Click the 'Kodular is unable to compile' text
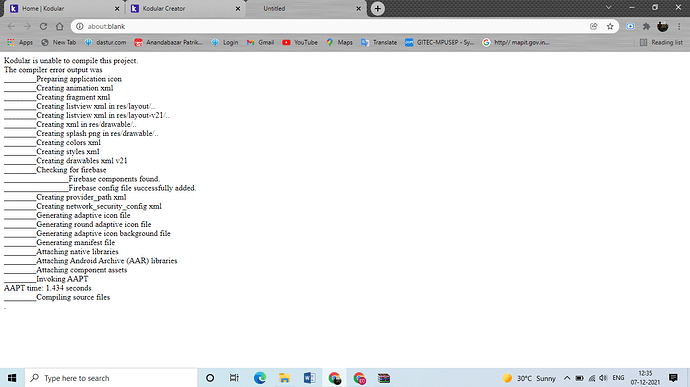This screenshot has height=387, width=690. click(x=71, y=61)
